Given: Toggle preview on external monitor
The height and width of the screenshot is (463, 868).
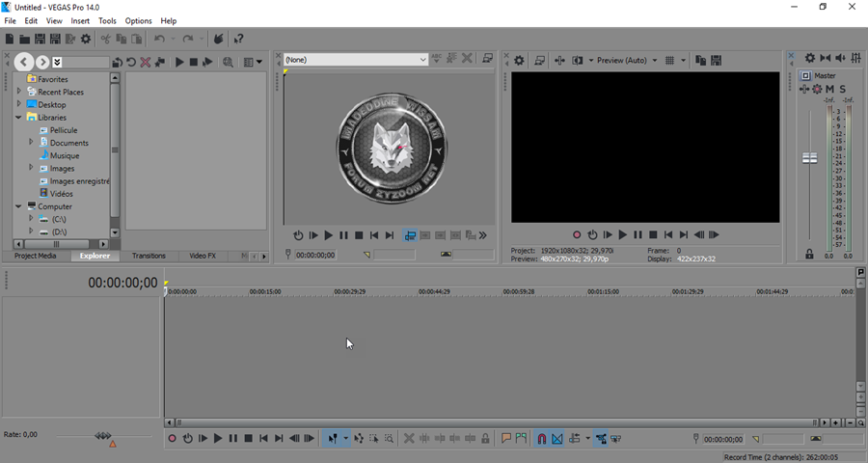Looking at the screenshot, I should (x=539, y=61).
